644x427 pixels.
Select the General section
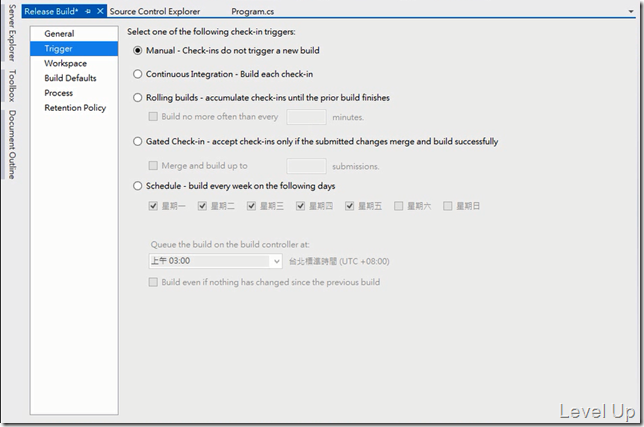pyautogui.click(x=74, y=34)
